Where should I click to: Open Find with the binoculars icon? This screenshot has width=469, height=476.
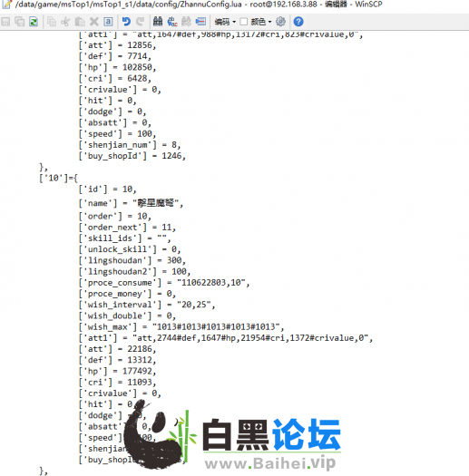[158, 22]
